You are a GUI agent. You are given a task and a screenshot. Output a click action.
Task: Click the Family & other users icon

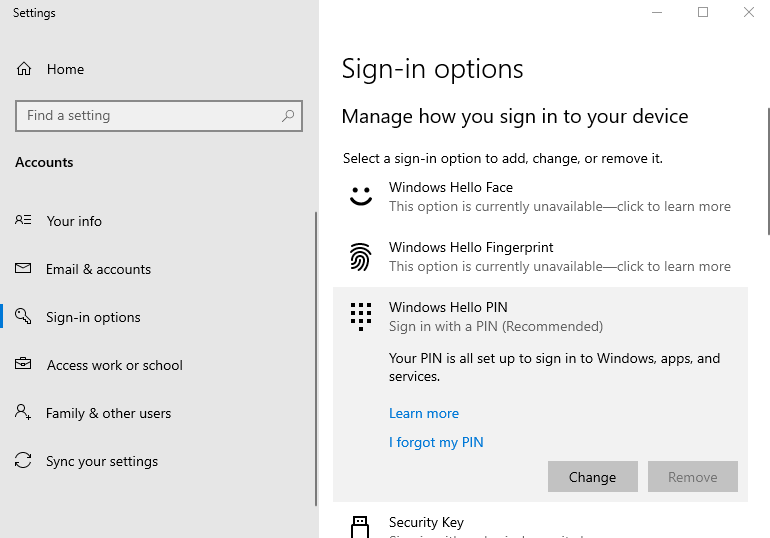tap(23, 412)
